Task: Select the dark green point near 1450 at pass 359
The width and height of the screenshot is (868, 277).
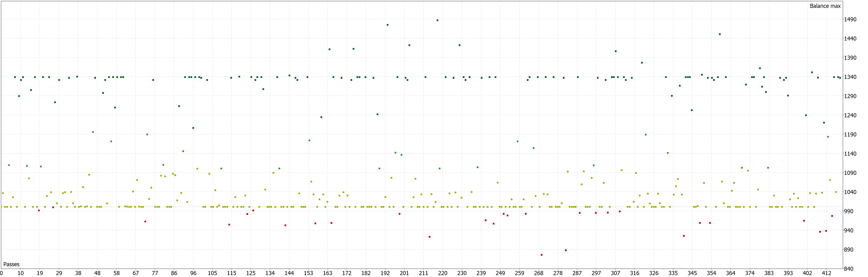Action: tap(720, 34)
